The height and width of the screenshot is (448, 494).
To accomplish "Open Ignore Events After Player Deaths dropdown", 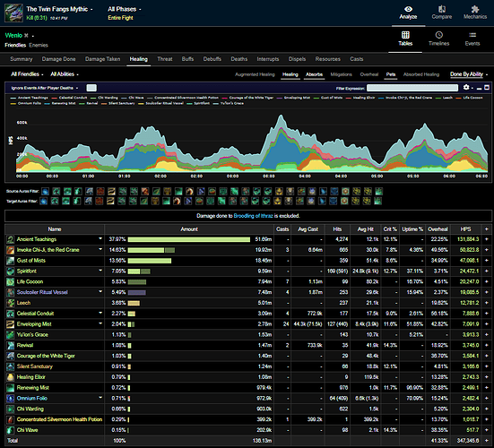I will click(x=45, y=88).
